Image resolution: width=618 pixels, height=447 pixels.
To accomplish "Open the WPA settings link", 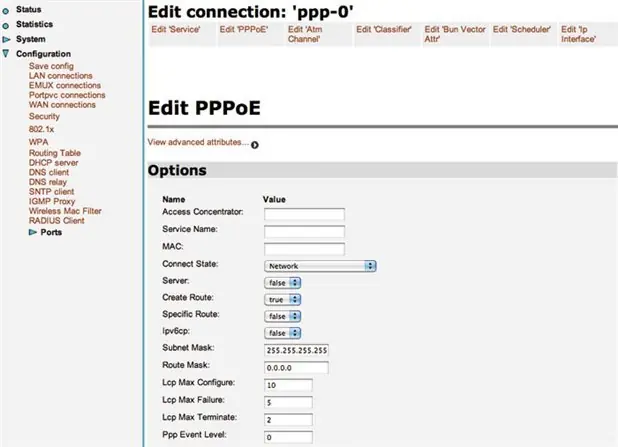I will coord(39,142).
